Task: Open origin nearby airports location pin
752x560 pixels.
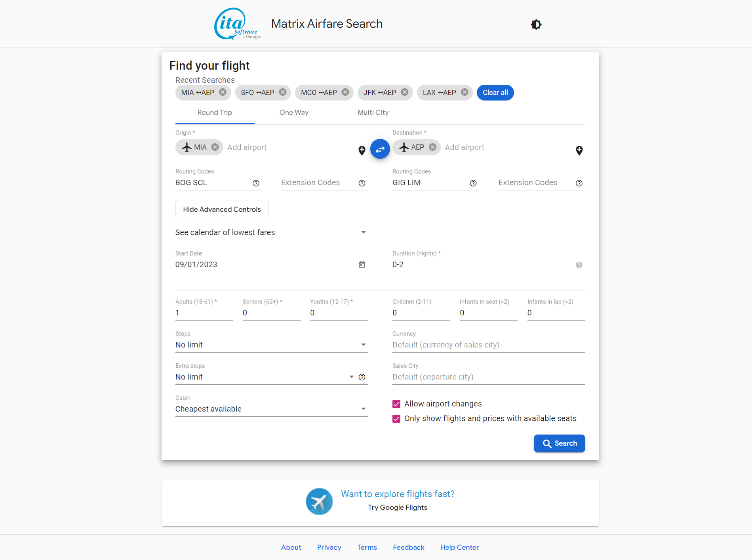Action: click(362, 150)
